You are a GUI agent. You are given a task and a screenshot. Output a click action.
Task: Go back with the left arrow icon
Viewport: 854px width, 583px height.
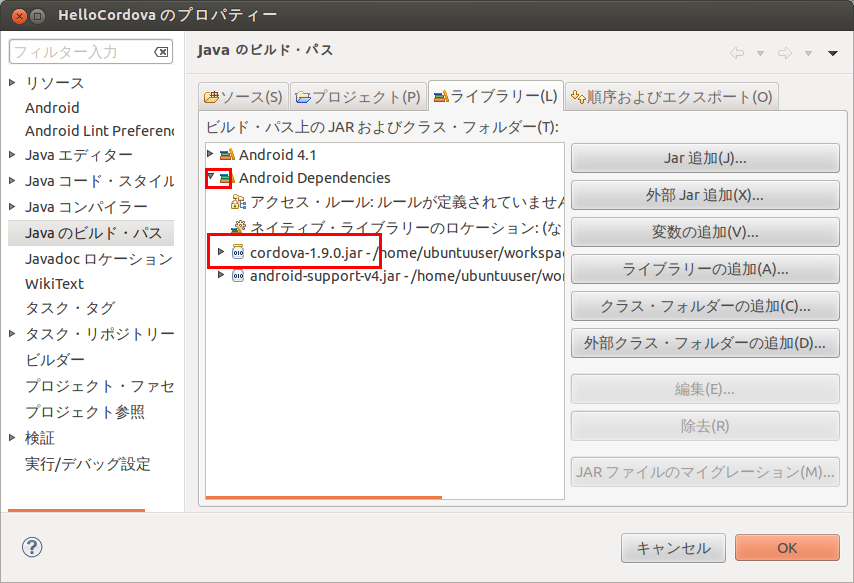pyautogui.click(x=737, y=53)
